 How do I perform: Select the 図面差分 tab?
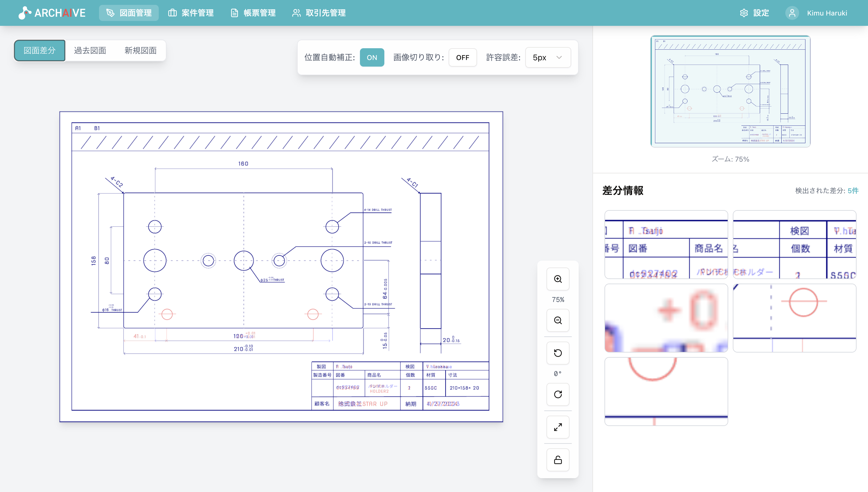pyautogui.click(x=40, y=51)
